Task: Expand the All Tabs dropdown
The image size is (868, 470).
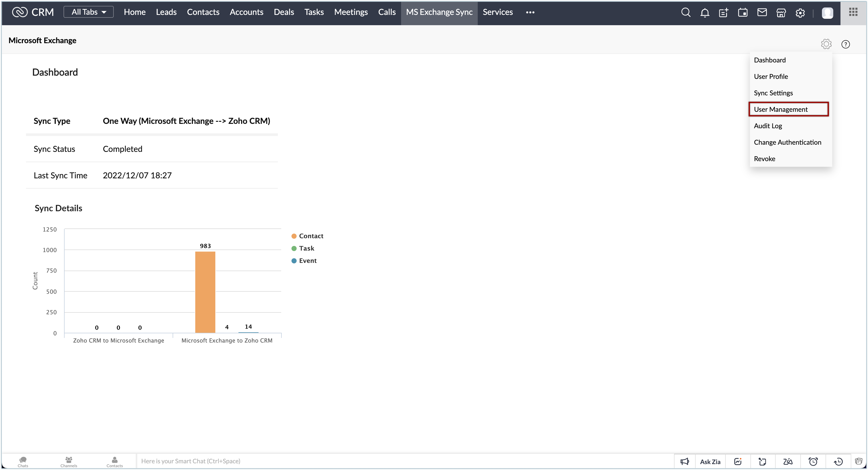Action: 88,12
